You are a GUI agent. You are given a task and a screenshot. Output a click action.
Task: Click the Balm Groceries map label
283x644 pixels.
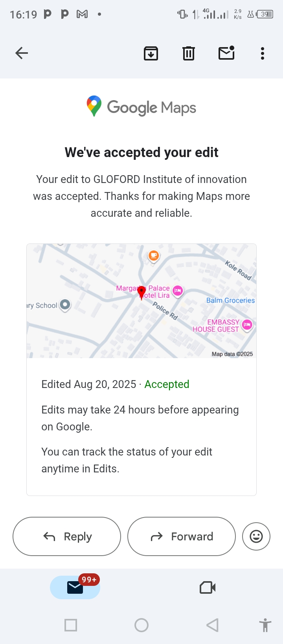point(230,300)
